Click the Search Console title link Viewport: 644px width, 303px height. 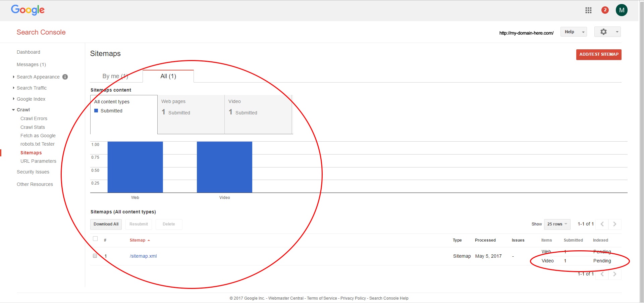click(x=41, y=32)
